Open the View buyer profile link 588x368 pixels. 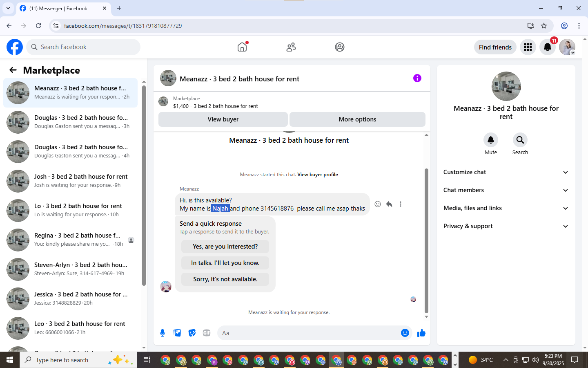[317, 175]
